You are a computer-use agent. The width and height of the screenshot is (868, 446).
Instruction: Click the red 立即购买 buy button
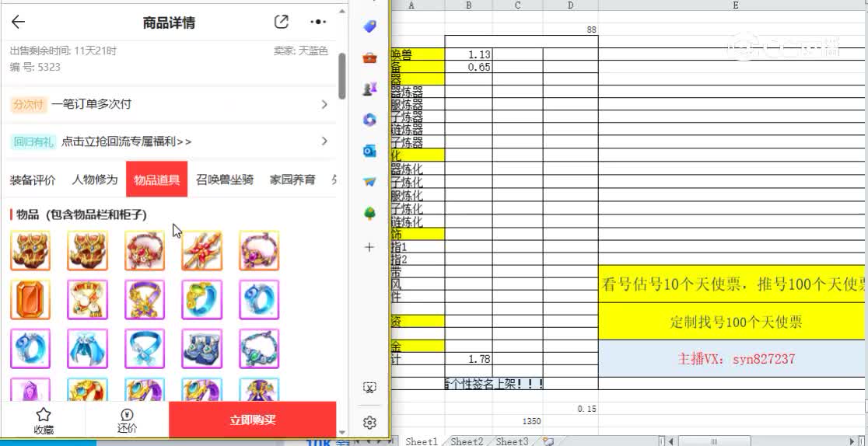[x=253, y=420]
